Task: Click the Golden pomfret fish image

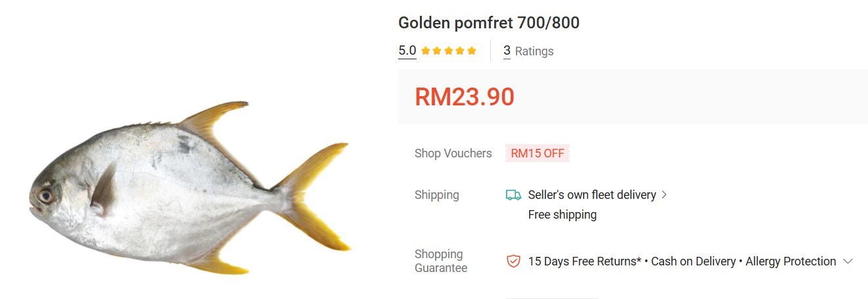Action: [190, 188]
